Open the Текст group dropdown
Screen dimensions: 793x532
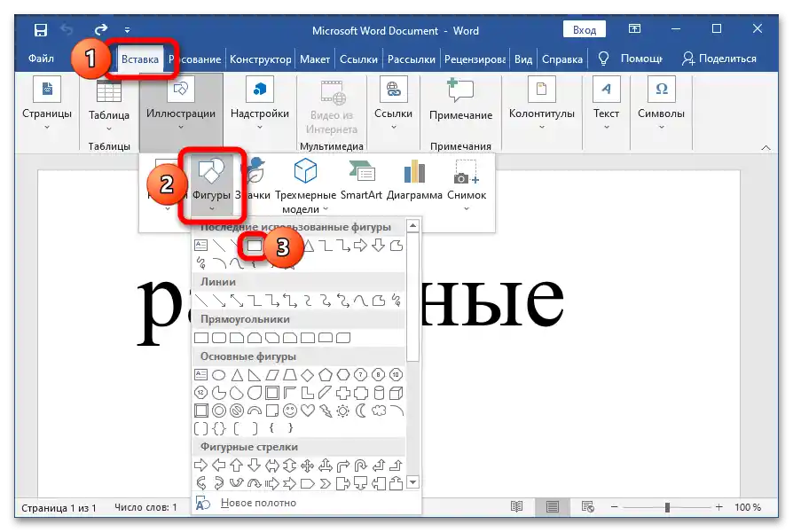click(606, 104)
